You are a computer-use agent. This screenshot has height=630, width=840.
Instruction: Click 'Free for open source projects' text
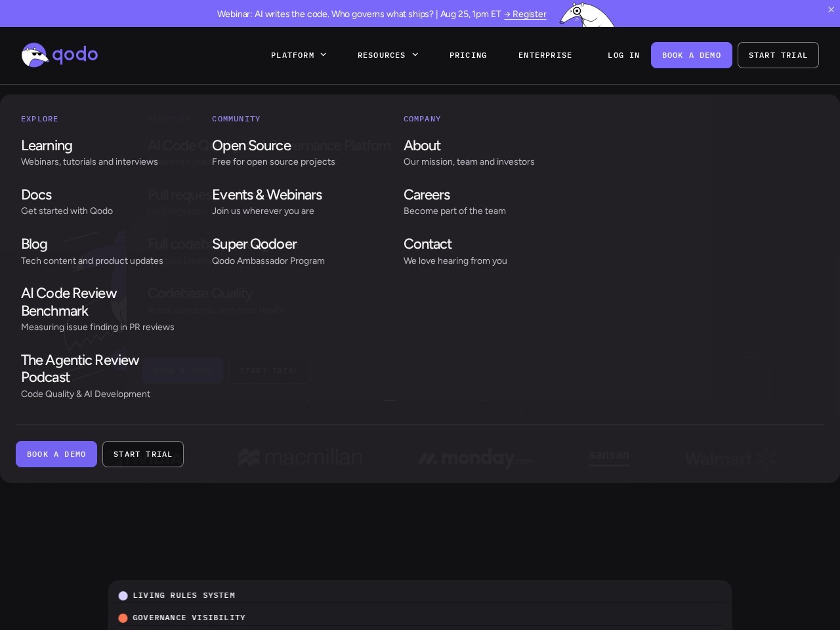click(274, 161)
